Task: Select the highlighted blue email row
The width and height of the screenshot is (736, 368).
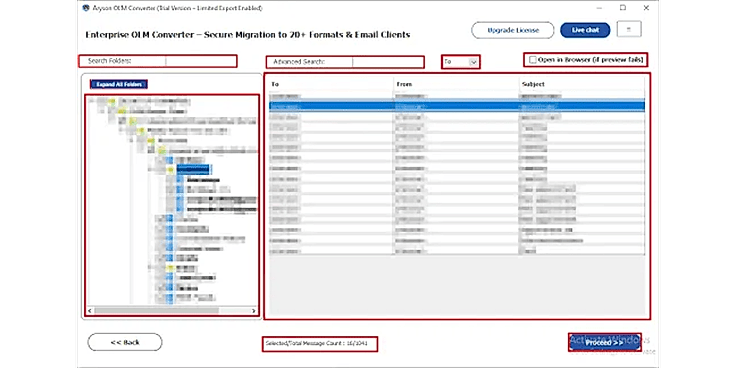Action: click(x=457, y=107)
